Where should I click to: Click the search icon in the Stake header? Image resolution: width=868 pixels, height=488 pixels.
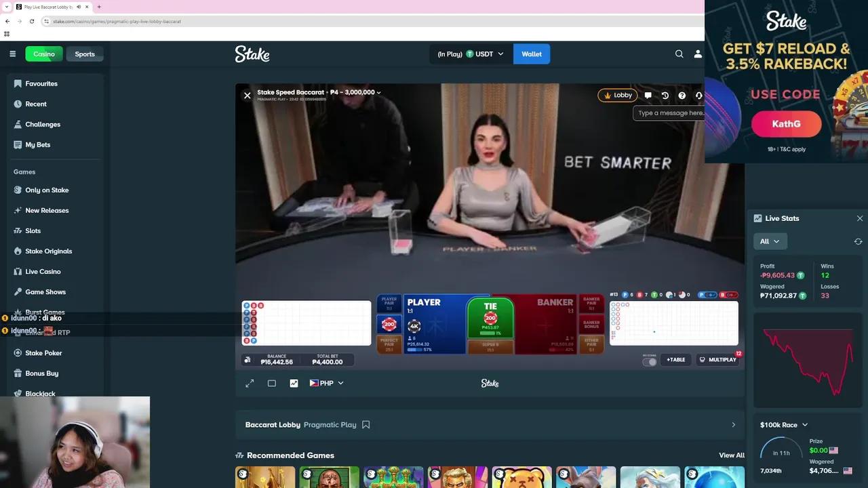679,54
